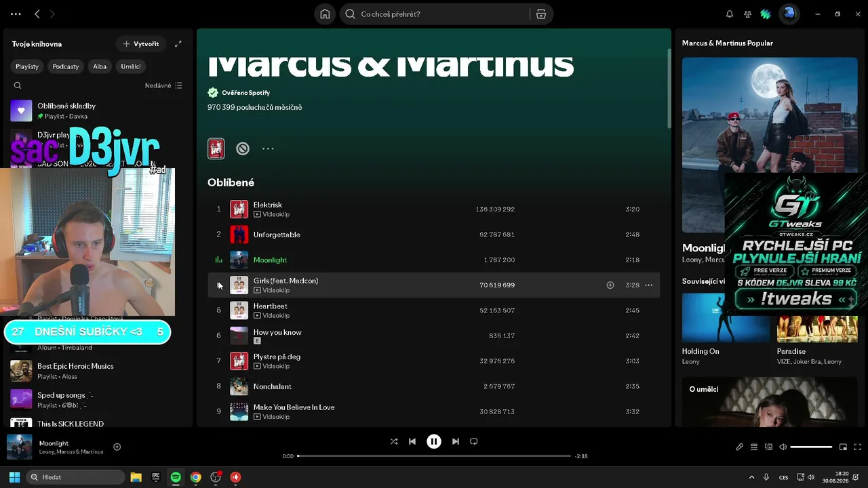This screenshot has width=868, height=488.
Task: Open the miniplayer
Action: (843, 447)
